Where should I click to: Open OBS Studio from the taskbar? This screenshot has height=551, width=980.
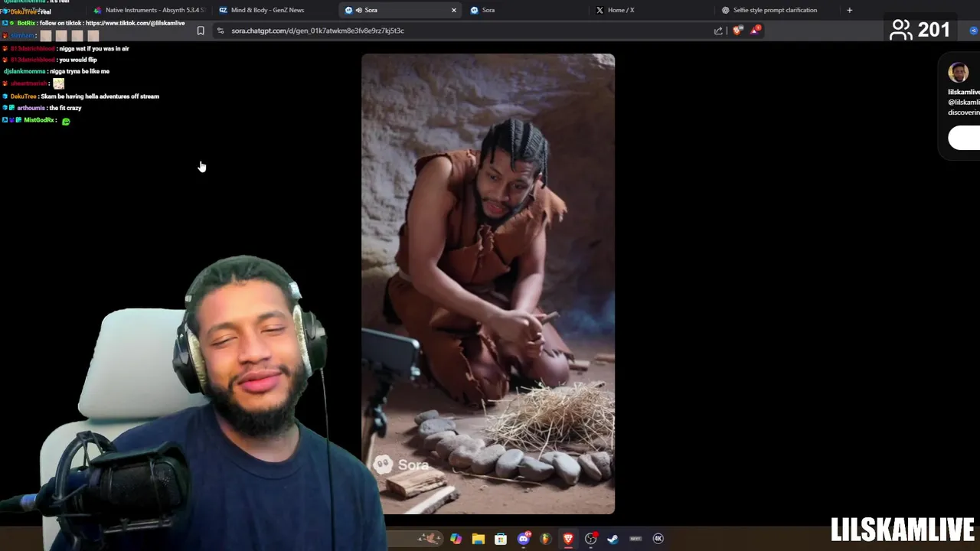pyautogui.click(x=591, y=539)
